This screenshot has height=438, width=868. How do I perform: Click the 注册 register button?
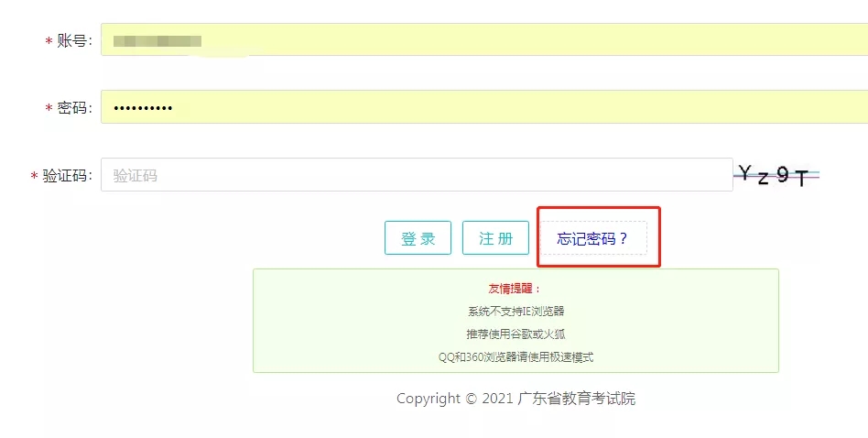pos(495,238)
